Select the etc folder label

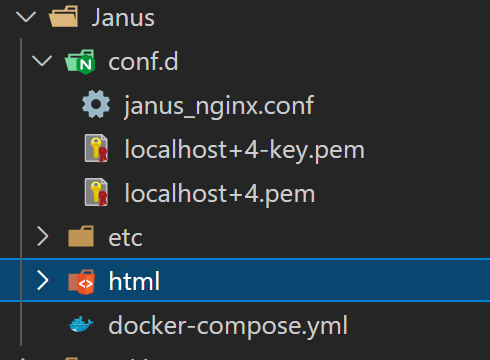coord(125,238)
